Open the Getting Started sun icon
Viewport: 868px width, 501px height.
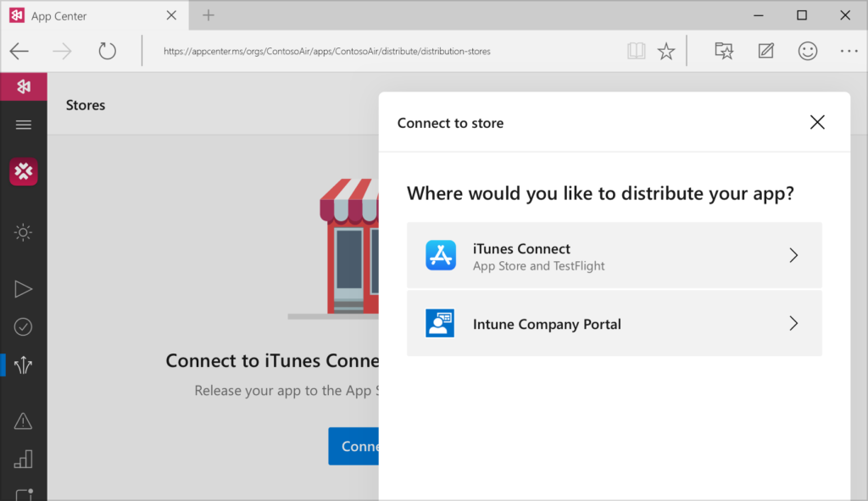[23, 231]
